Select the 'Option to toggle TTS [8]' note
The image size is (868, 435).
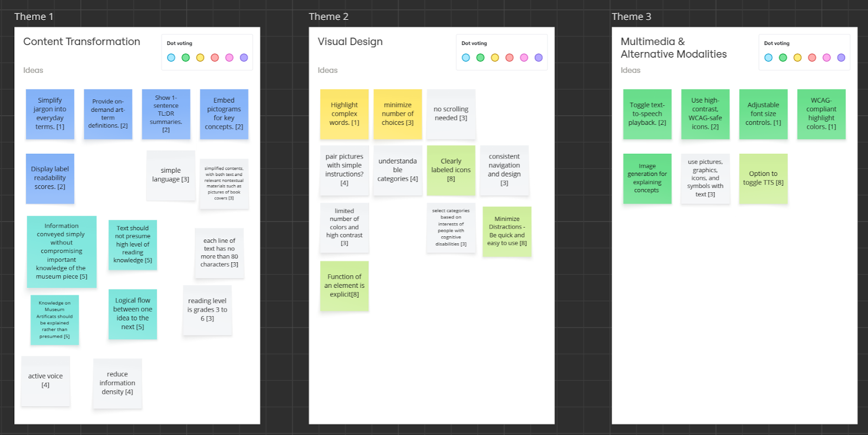point(763,179)
